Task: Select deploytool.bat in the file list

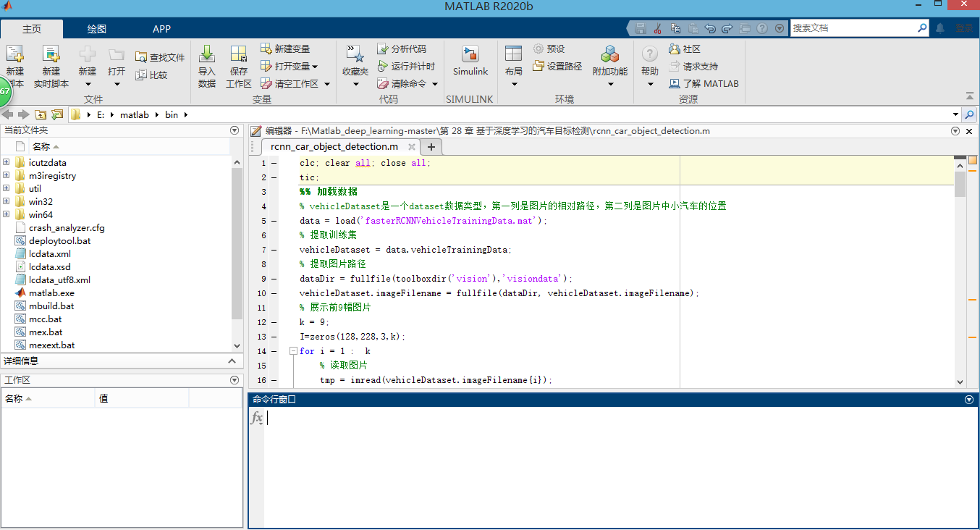Action: click(x=60, y=240)
